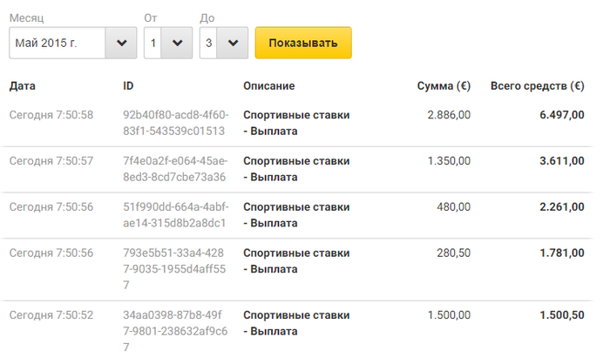Click the 1.781,00 total balance value
Viewport: 610px width, 364px height.
tap(562, 253)
